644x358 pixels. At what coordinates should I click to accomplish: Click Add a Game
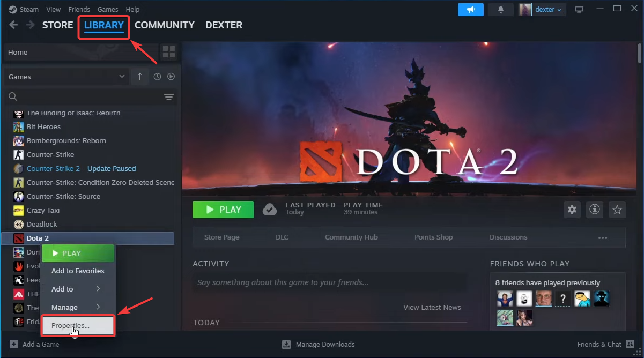pyautogui.click(x=34, y=344)
